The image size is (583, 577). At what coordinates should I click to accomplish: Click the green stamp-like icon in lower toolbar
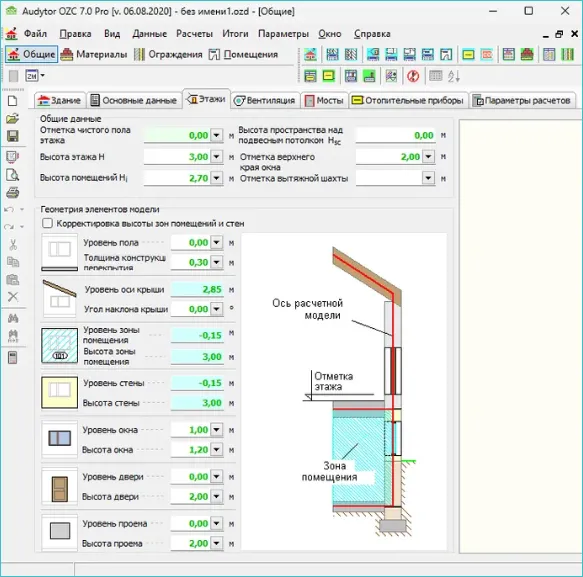[369, 76]
